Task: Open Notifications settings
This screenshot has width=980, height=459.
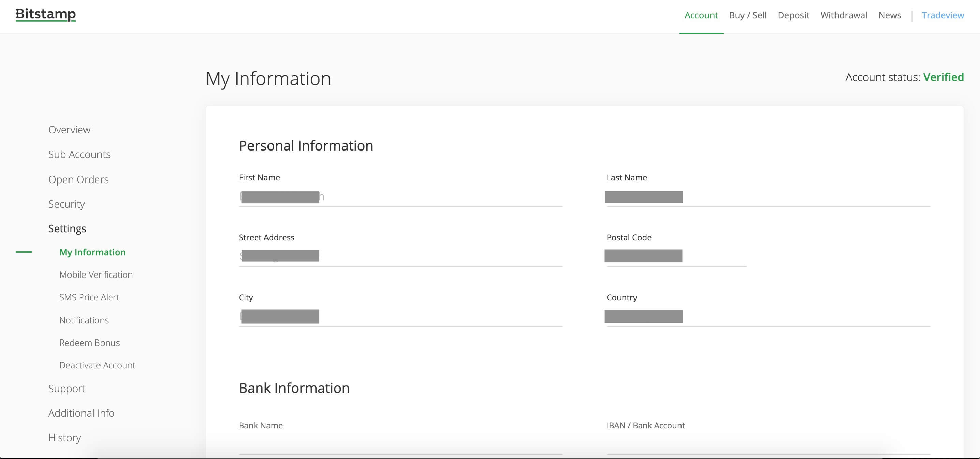Action: pos(83,320)
